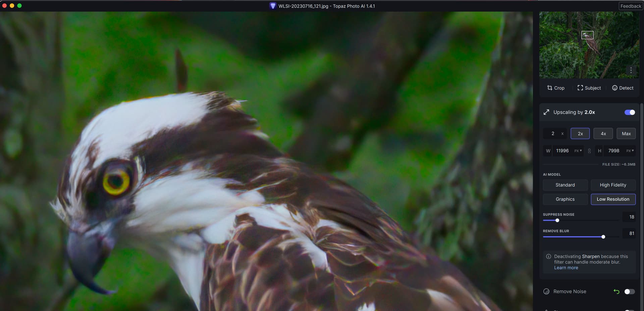Select the Max upscale option
The width and height of the screenshot is (644, 311).
tap(626, 134)
